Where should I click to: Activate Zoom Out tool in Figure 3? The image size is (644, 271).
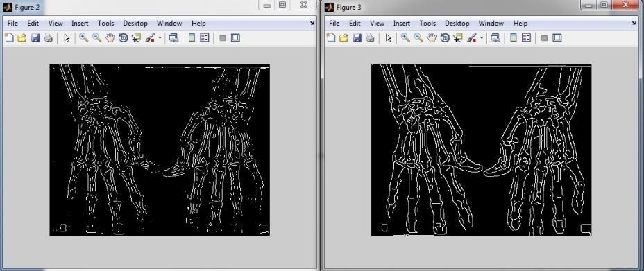click(418, 38)
